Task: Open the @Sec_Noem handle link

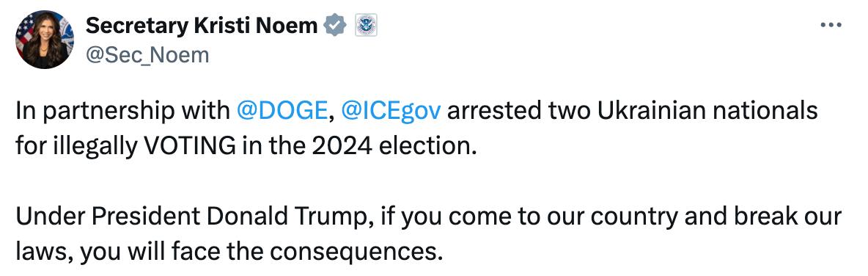Action: [x=147, y=56]
